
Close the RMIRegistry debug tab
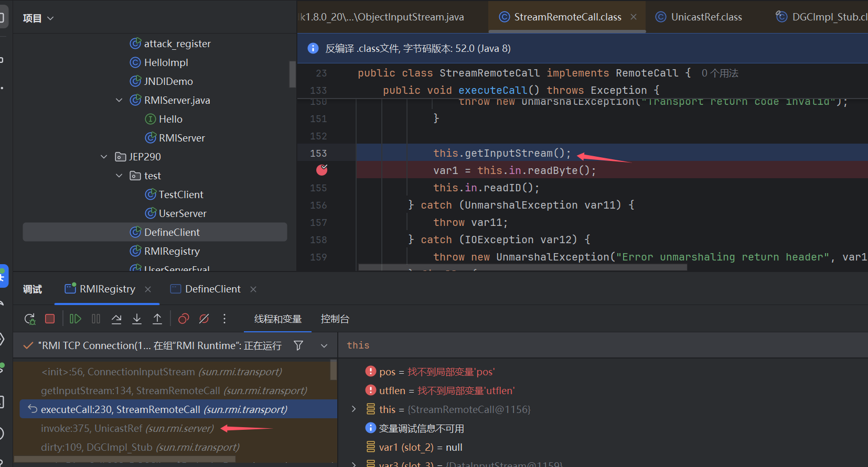[x=148, y=289]
